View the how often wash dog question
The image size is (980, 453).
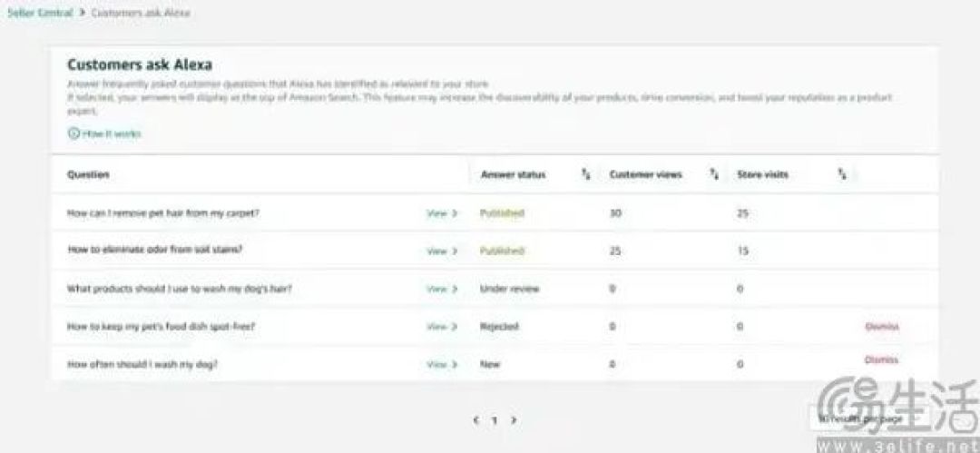442,364
